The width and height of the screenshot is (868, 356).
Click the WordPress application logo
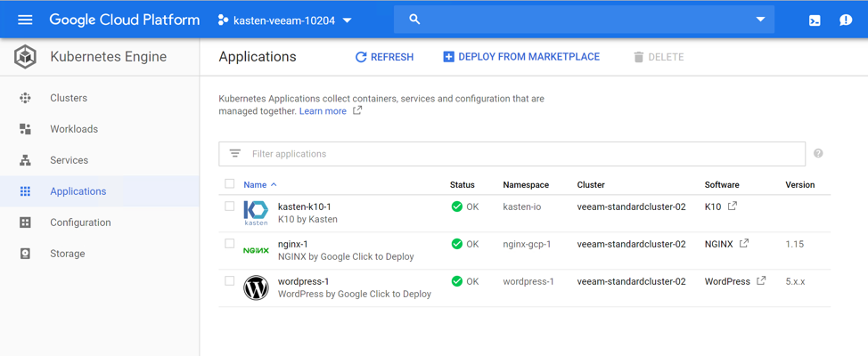pyautogui.click(x=256, y=287)
